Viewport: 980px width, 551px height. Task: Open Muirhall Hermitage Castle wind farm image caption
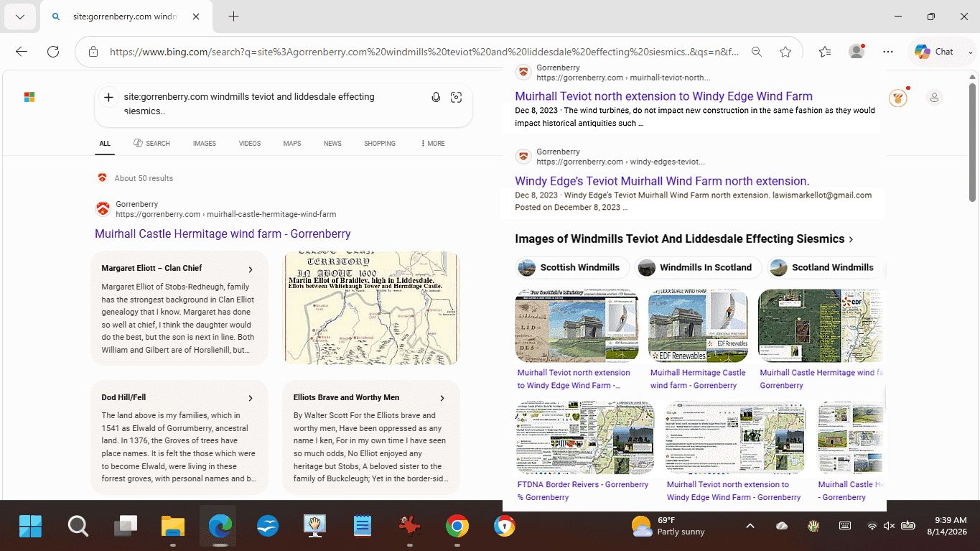pos(698,379)
